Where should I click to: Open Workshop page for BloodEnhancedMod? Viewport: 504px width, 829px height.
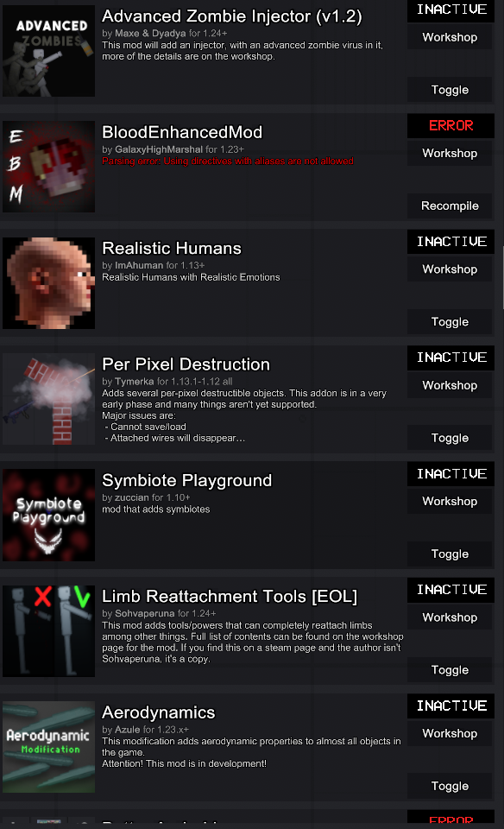click(x=450, y=153)
